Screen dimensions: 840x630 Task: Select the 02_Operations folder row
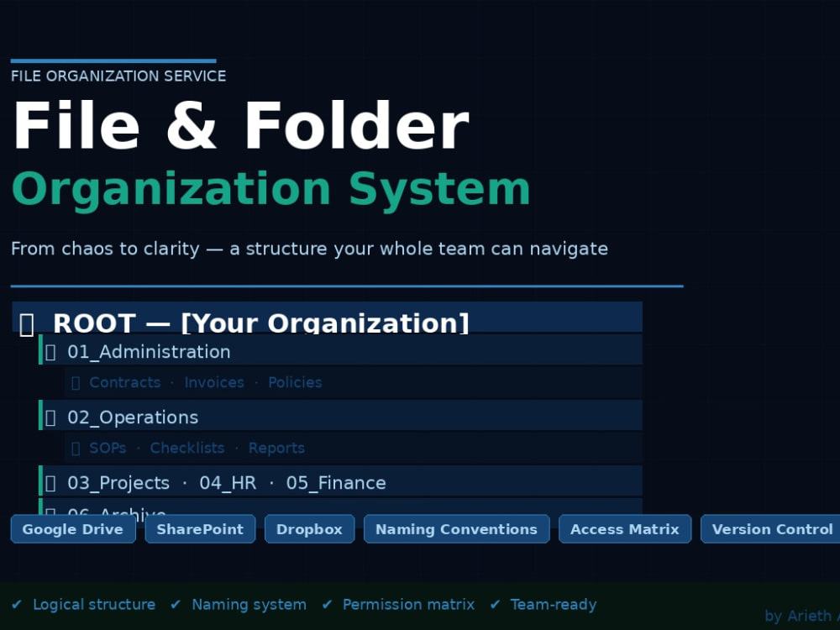point(341,415)
